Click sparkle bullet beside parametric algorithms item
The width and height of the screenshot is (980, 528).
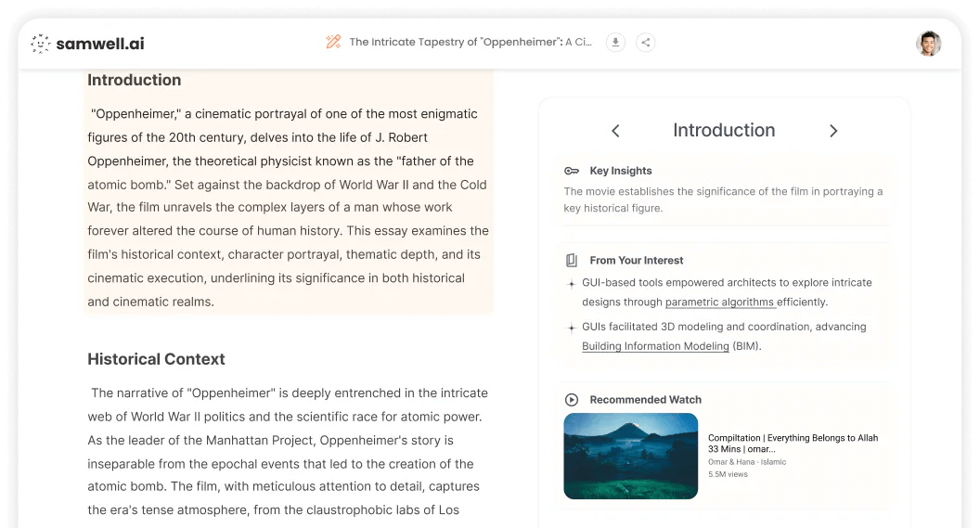[571, 283]
